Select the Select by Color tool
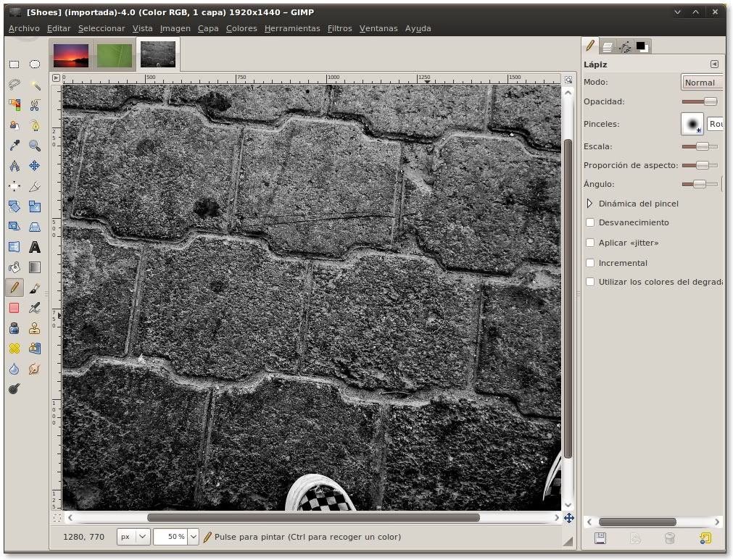Screen dimensions: 733x560 [14, 104]
